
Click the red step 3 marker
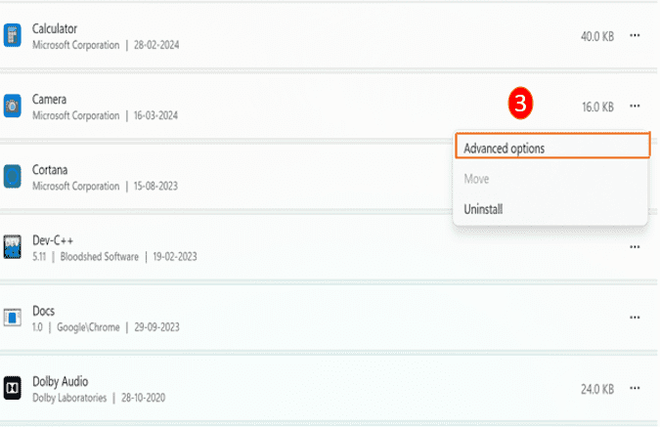pyautogui.click(x=520, y=103)
